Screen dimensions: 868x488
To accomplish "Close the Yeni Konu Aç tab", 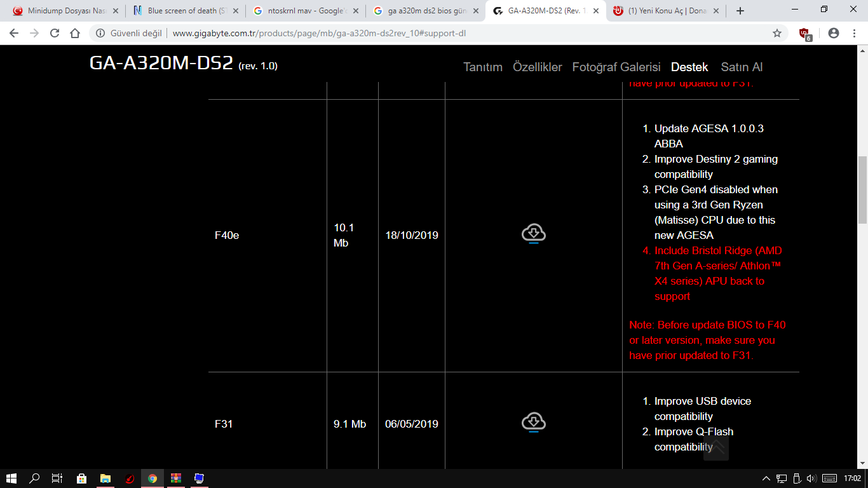I will 716,11.
